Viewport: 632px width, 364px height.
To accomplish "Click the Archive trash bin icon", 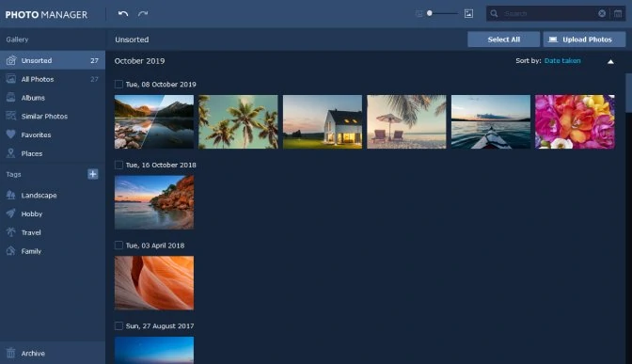I will pos(11,353).
